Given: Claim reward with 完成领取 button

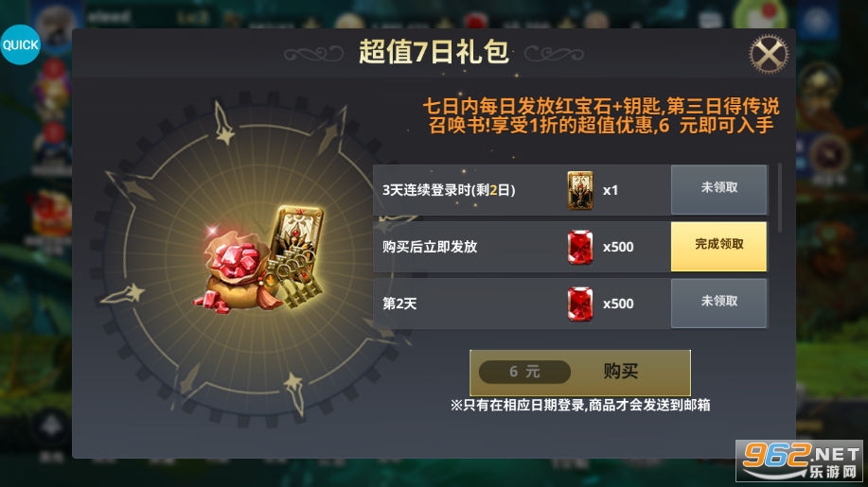Looking at the screenshot, I should [718, 247].
